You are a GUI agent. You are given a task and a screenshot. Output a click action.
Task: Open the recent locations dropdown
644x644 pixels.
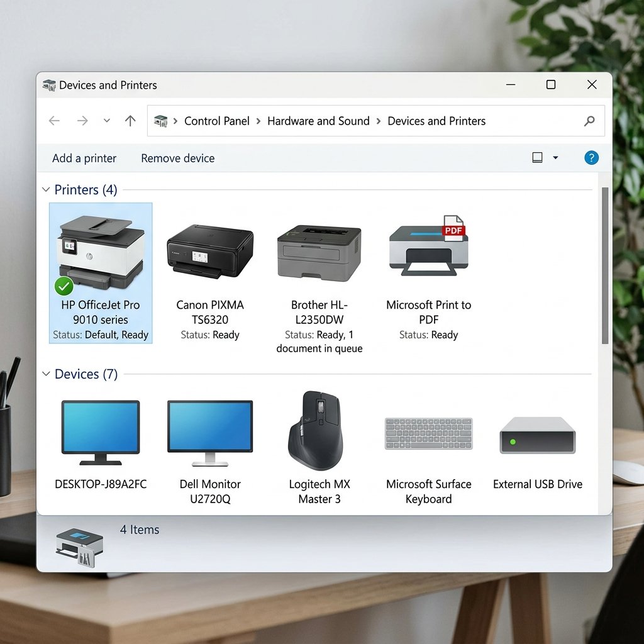(107, 121)
